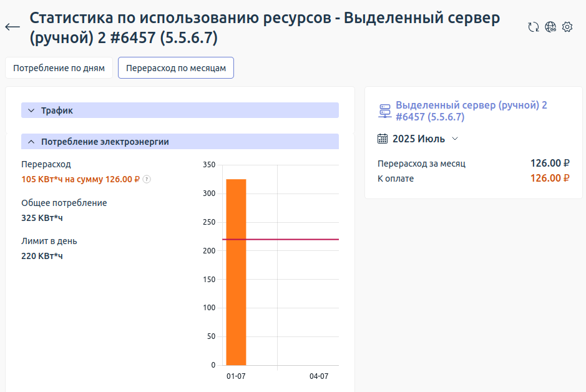
Task: Click the question mark hint near 126.00 ₽
Action: (x=147, y=179)
